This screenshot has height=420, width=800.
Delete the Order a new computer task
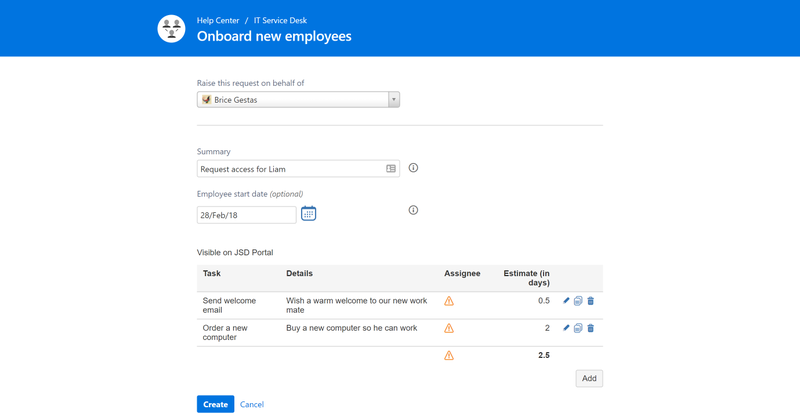point(590,328)
